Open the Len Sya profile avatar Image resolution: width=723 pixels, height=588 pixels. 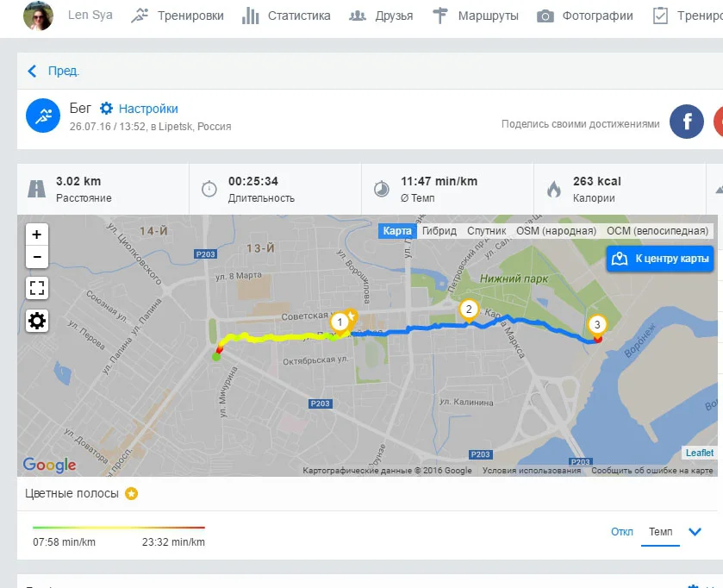pyautogui.click(x=38, y=16)
